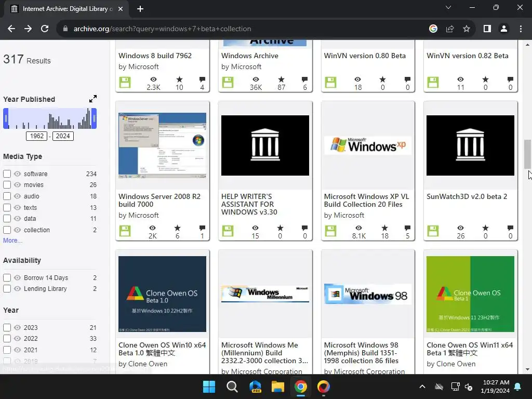Image resolution: width=532 pixels, height=399 pixels.
Task: Bookmark this page with star icon
Action: tap(467, 29)
